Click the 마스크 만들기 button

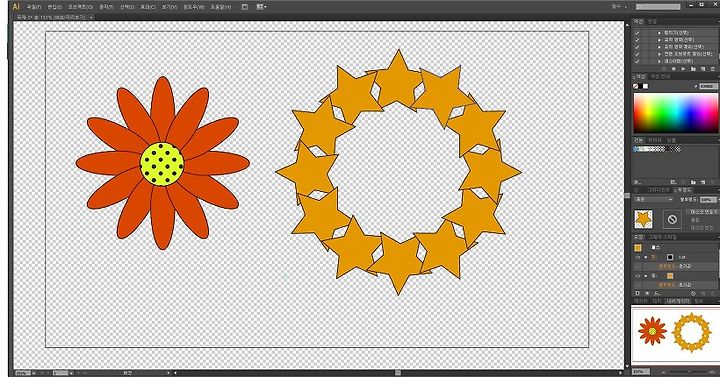pos(703,212)
